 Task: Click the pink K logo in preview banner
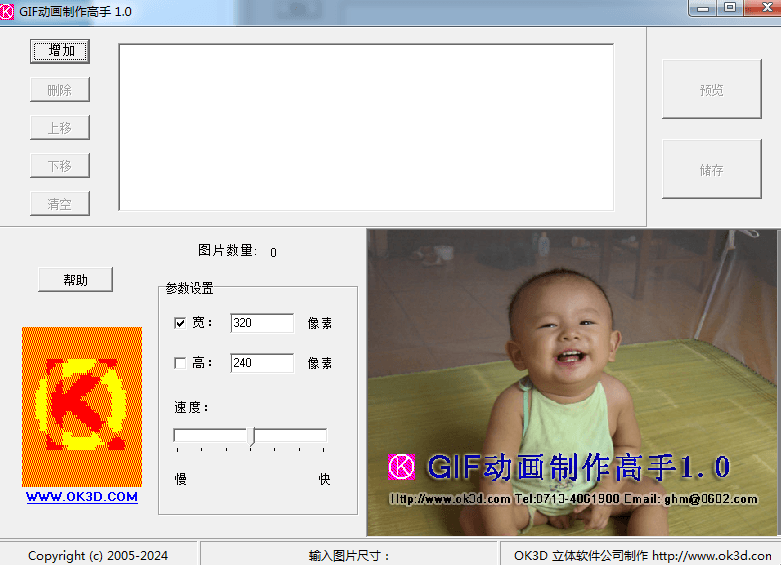401,467
